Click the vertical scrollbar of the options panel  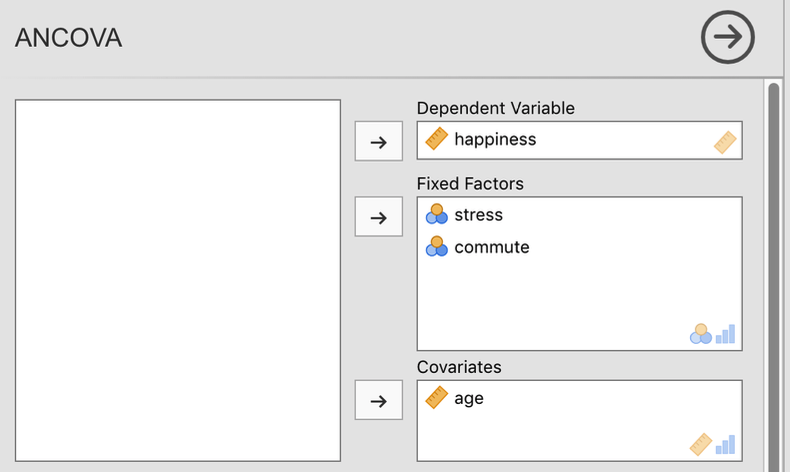[774, 277]
